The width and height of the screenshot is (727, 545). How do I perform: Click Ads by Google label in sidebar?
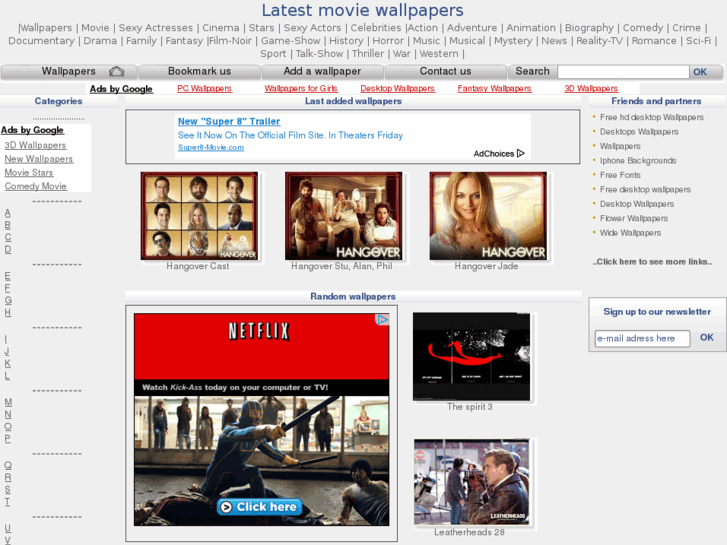(32, 130)
